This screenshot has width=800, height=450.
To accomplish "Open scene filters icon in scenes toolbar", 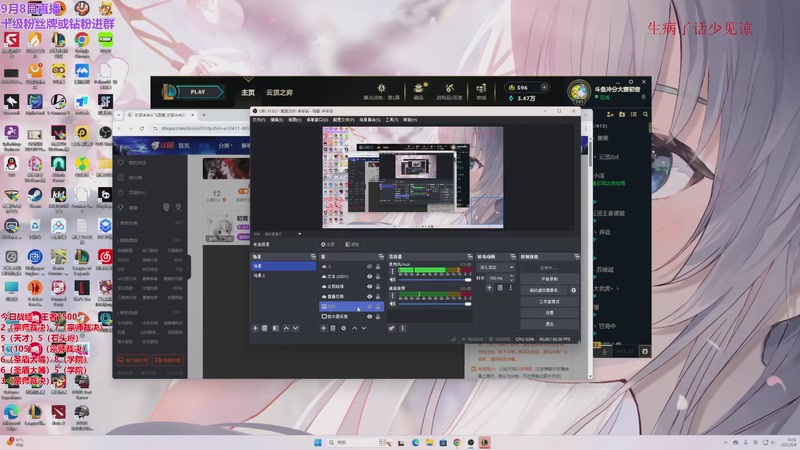I will pos(276,328).
